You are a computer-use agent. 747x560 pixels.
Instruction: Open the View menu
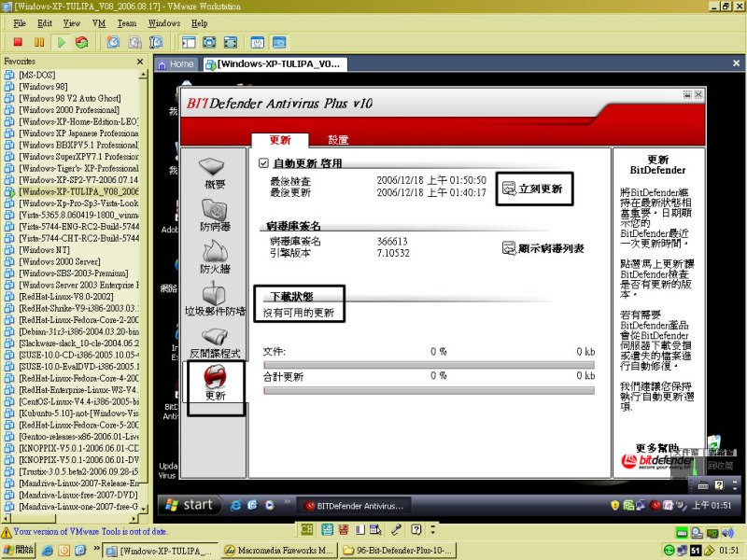point(72,22)
